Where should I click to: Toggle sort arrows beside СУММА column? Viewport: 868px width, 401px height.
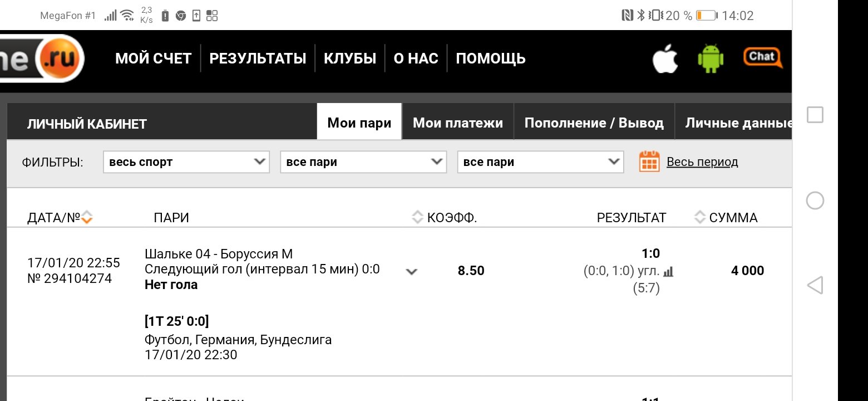(x=700, y=218)
